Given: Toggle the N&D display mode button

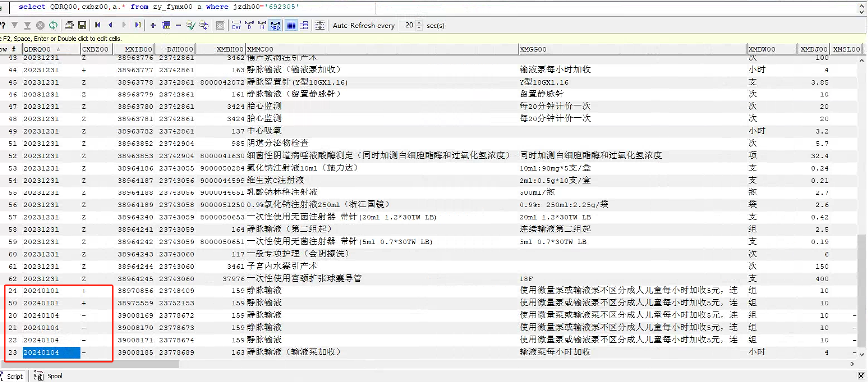Looking at the screenshot, I should coord(275,25).
